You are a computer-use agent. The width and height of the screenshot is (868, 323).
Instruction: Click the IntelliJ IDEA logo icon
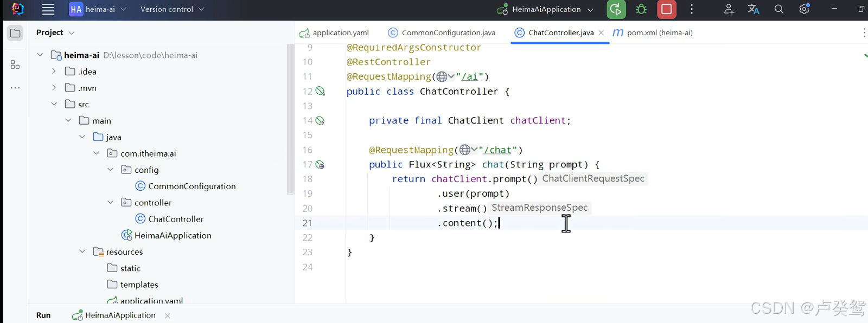18,9
